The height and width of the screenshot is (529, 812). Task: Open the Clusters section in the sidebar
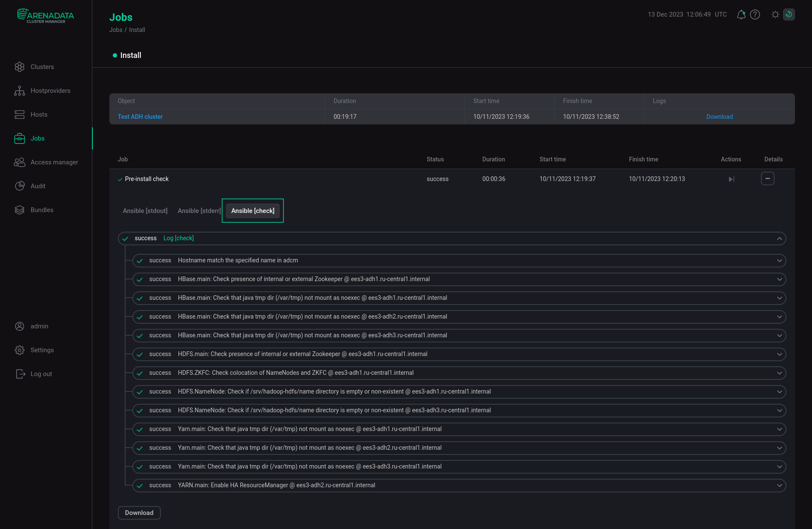click(x=42, y=66)
